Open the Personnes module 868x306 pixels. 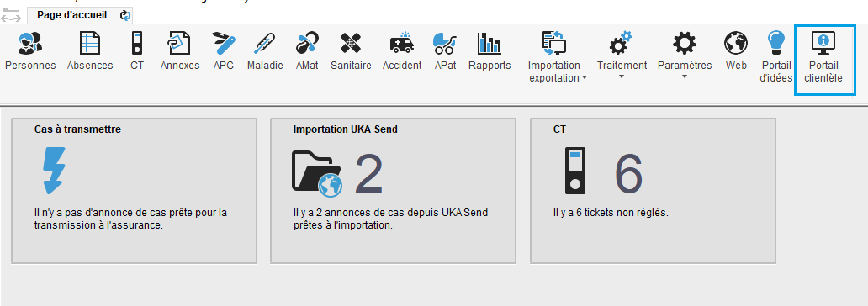coord(30,51)
